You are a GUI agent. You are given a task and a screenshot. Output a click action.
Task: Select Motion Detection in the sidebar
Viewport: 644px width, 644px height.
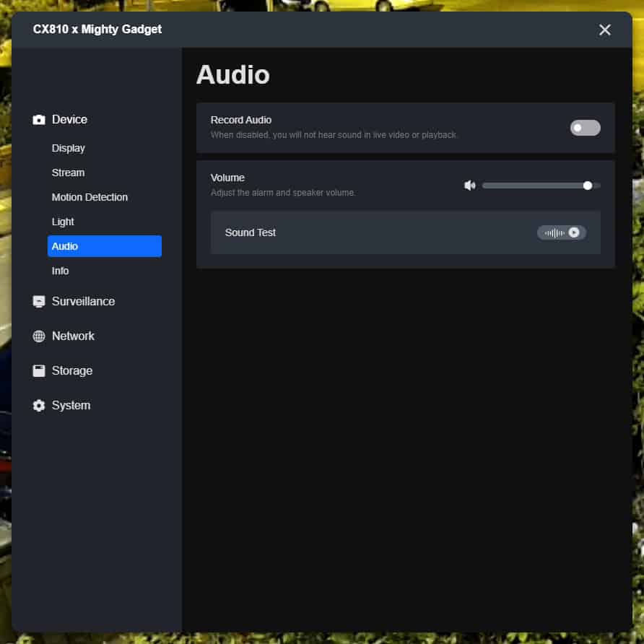90,197
